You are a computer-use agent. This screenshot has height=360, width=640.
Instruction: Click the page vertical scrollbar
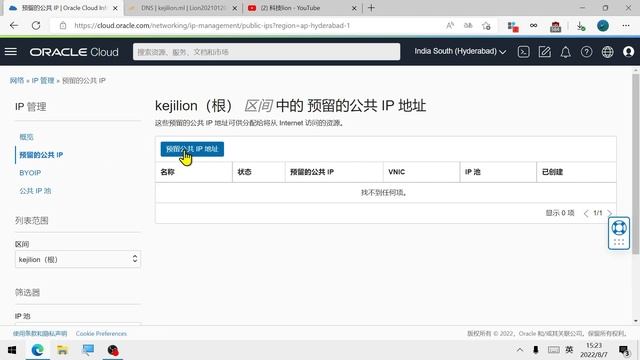click(x=635, y=163)
